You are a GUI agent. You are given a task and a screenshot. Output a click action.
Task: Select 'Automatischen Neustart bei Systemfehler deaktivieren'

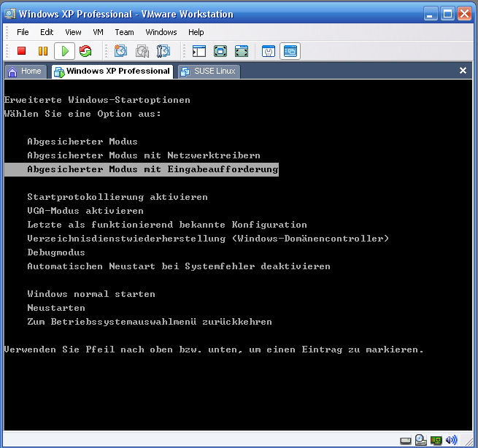point(179,266)
